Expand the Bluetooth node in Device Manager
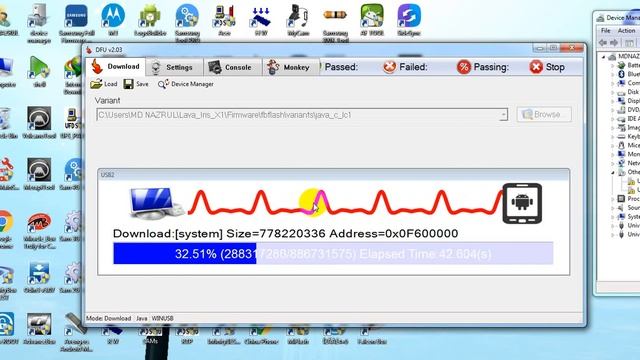 coord(612,74)
